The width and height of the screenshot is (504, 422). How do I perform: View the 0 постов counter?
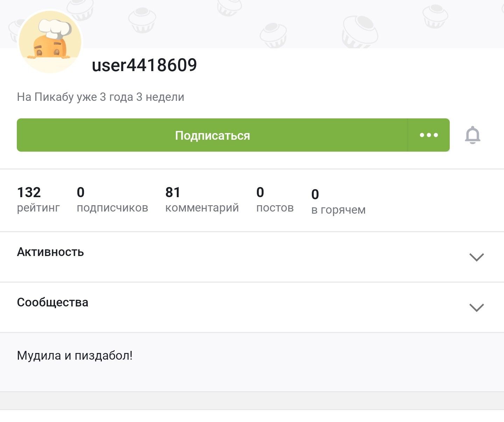pyautogui.click(x=275, y=200)
